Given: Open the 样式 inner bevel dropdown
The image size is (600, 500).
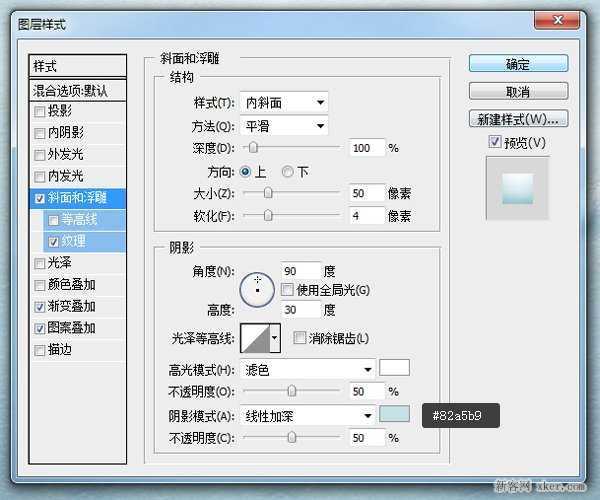Looking at the screenshot, I should click(x=286, y=102).
